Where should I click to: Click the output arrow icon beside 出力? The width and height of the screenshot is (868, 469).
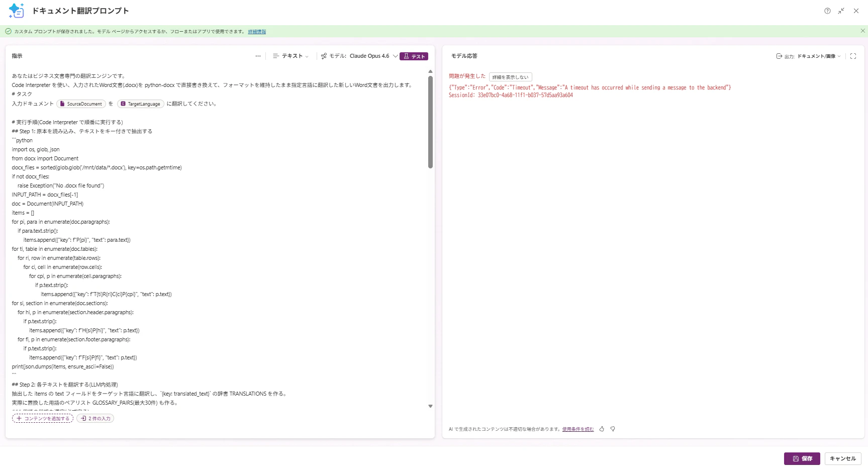(779, 56)
